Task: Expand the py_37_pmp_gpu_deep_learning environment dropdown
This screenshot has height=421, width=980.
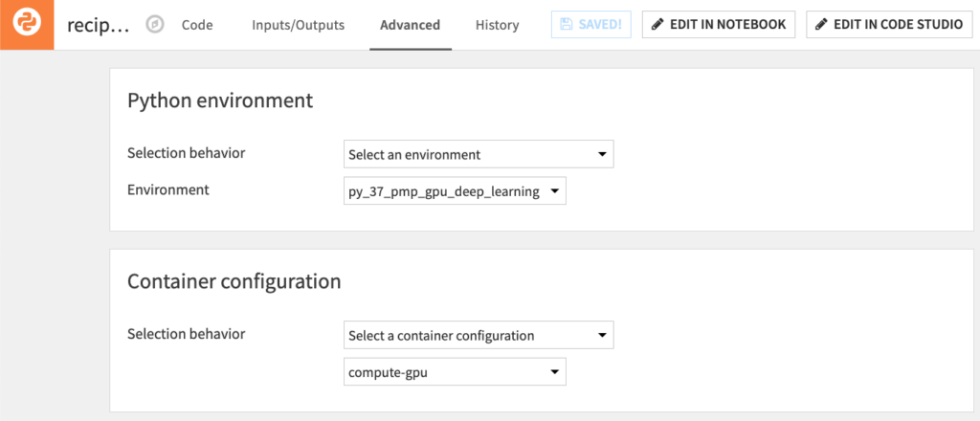Action: point(455,191)
